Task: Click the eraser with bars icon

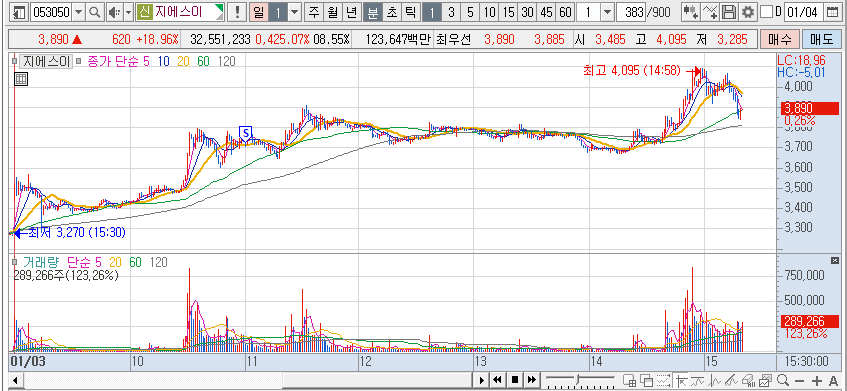Action: [x=748, y=380]
